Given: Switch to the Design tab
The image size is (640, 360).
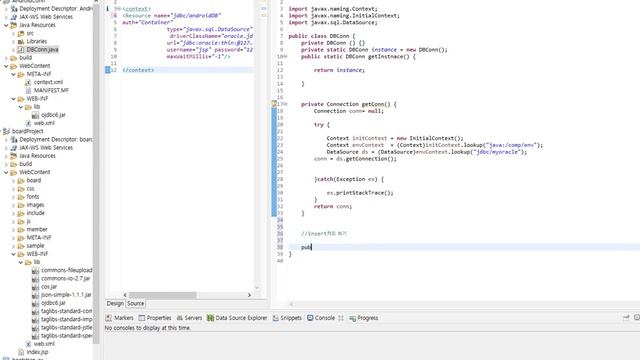Looking at the screenshot, I should coord(115,303).
